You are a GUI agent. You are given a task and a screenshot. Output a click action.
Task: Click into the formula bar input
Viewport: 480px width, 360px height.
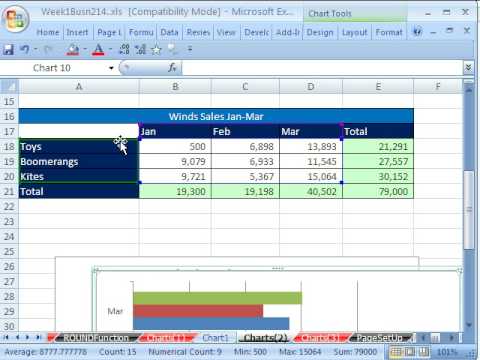[x=322, y=68]
